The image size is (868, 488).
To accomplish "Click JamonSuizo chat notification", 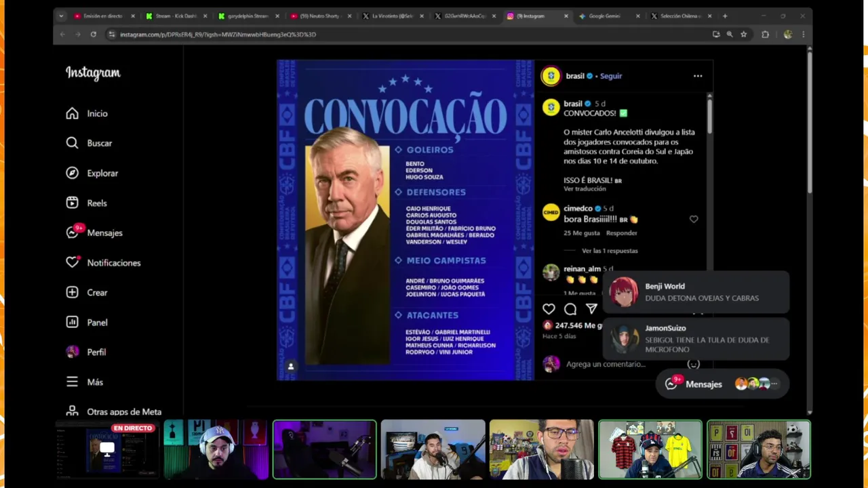I will point(696,338).
